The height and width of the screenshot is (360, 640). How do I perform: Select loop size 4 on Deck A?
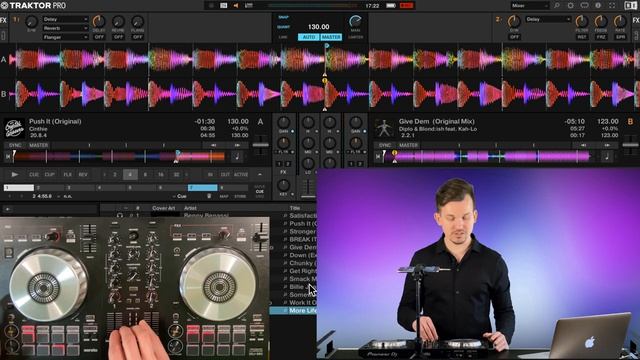pos(130,174)
